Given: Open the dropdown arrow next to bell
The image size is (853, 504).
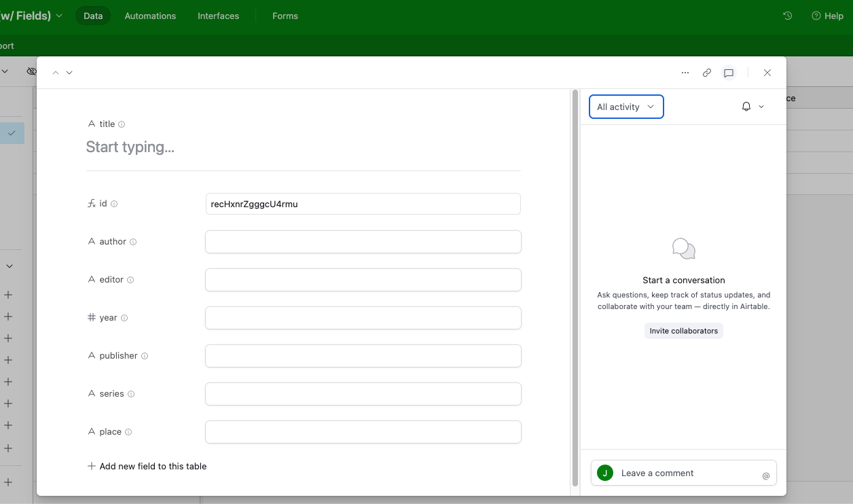Looking at the screenshot, I should tap(761, 107).
